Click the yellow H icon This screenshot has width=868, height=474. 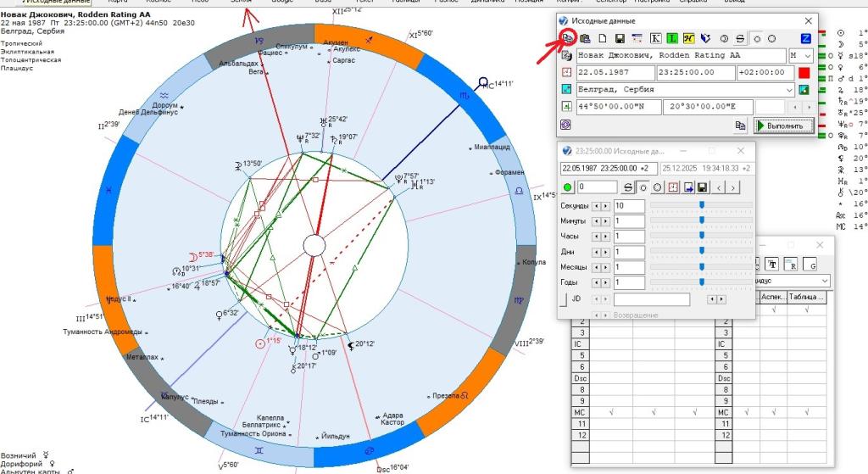coord(689,38)
